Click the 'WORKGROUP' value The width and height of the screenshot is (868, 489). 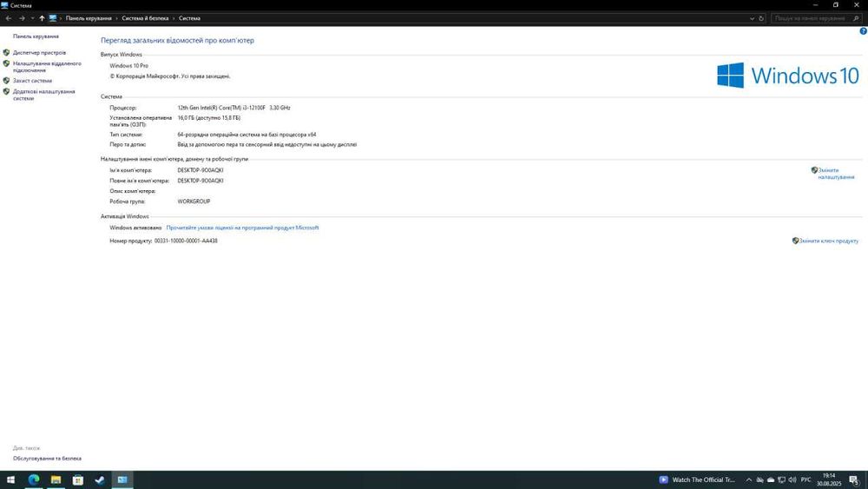(194, 202)
